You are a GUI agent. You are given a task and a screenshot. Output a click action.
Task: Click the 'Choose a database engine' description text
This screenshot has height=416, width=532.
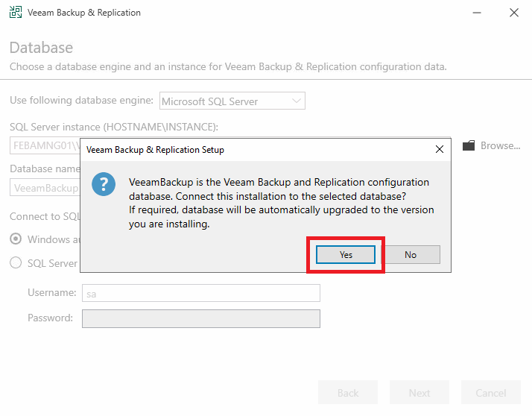coord(228,66)
